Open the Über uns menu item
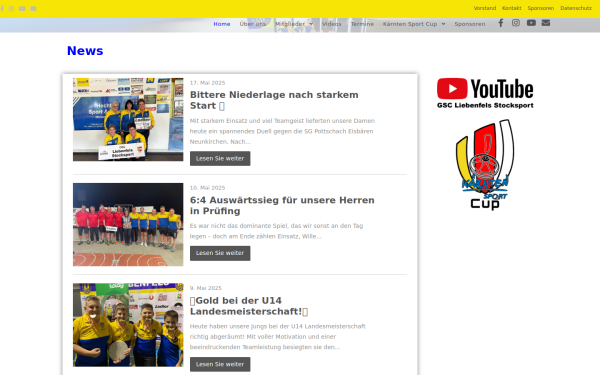Viewport: 600px width, 375px height. [x=253, y=24]
